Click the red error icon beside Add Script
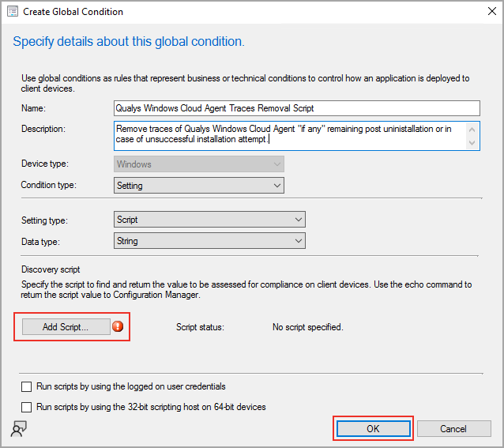This screenshot has height=448, width=504. pos(118,326)
